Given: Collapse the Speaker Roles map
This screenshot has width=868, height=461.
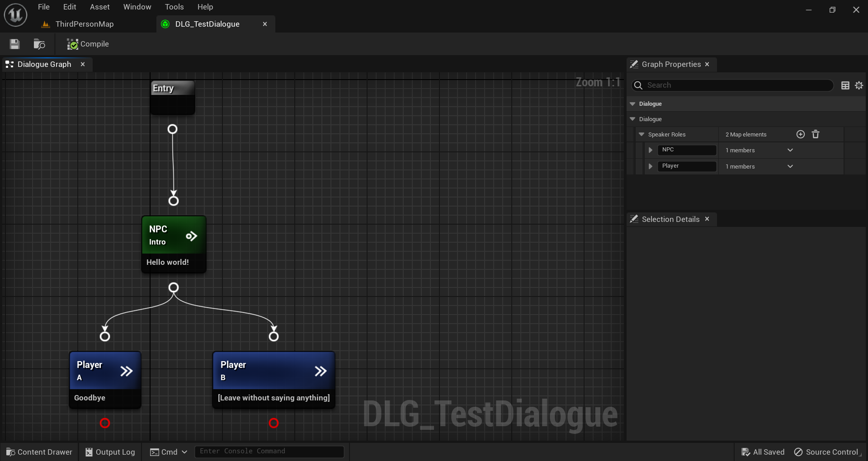Looking at the screenshot, I should 642,135.
